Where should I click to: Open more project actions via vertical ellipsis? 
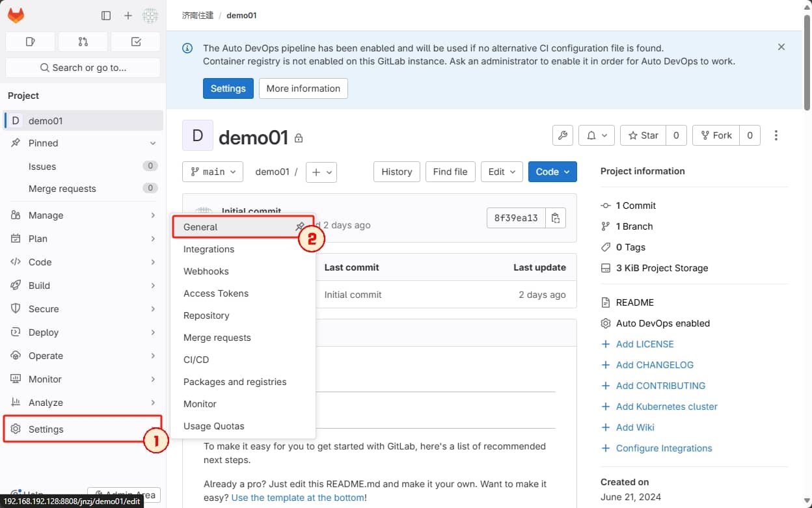click(776, 135)
